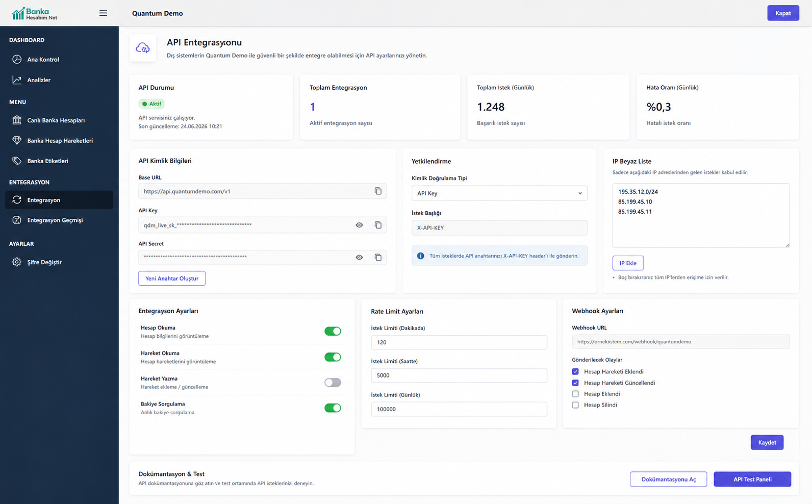
Task: Click the IP Ekle button
Action: (628, 263)
